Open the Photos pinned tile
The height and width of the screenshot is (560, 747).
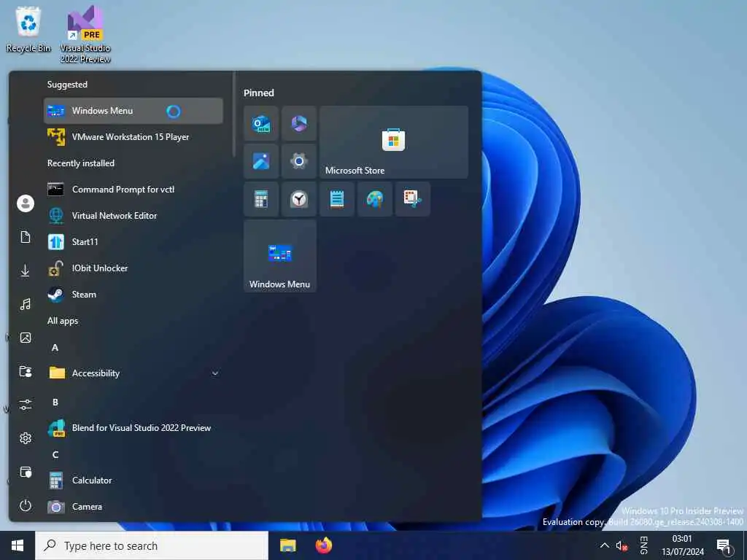click(x=261, y=161)
